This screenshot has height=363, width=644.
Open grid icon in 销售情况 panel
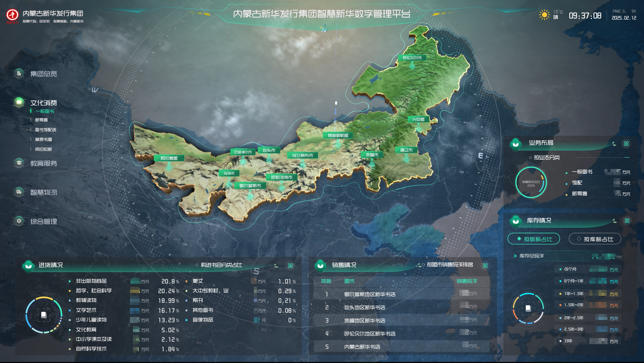[x=485, y=266]
